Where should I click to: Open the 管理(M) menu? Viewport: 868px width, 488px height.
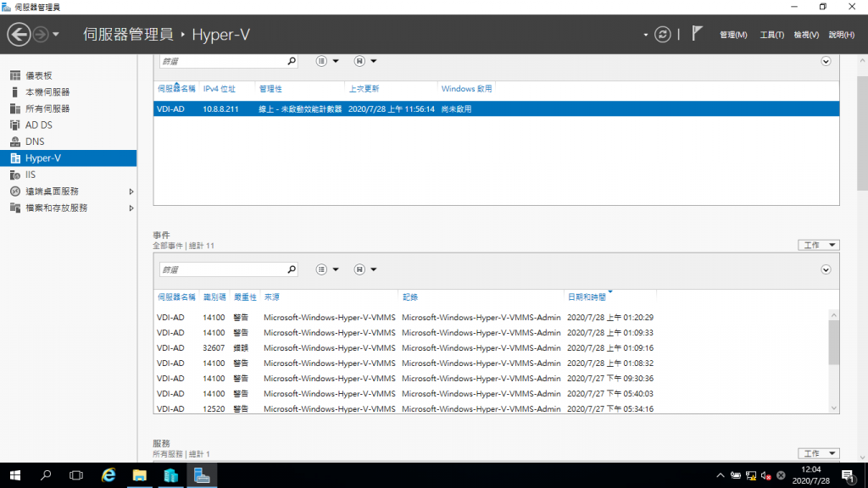pyautogui.click(x=733, y=35)
